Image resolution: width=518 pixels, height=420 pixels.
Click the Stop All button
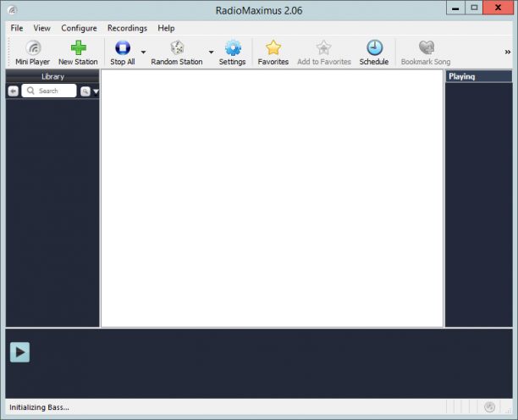coord(123,52)
